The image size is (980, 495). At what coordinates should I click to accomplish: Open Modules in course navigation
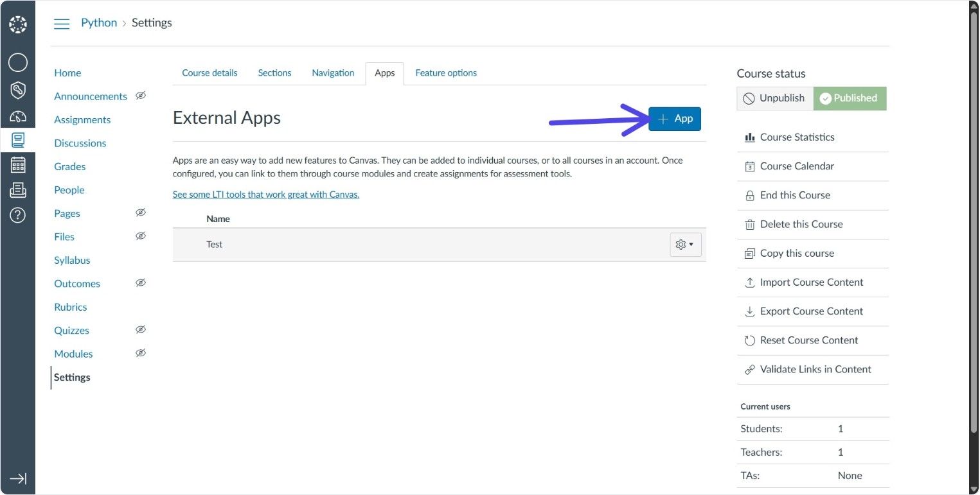tap(73, 354)
